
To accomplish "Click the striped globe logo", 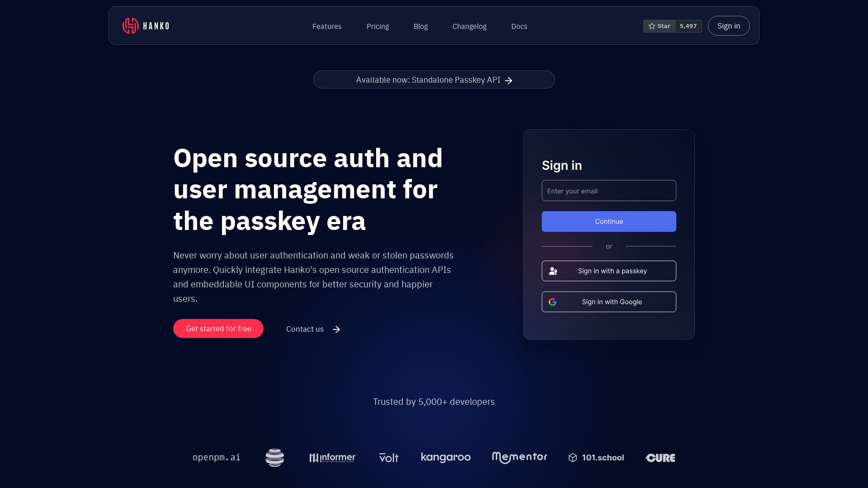I will pos(274,458).
